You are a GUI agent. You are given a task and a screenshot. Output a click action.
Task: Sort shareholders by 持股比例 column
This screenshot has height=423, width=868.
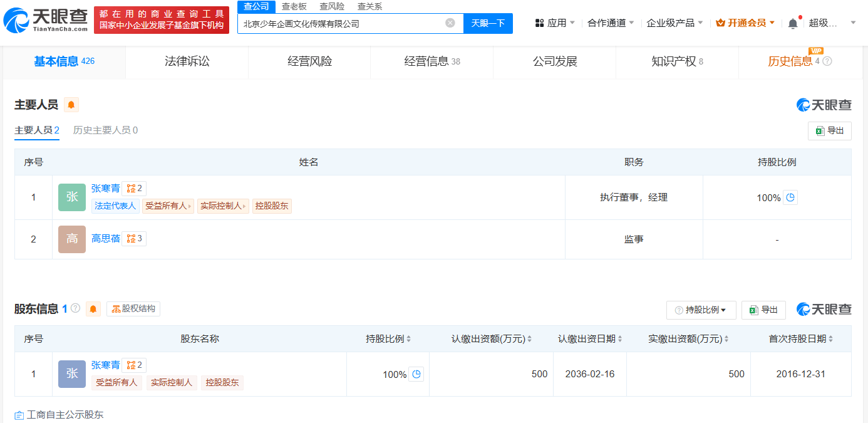coord(408,339)
